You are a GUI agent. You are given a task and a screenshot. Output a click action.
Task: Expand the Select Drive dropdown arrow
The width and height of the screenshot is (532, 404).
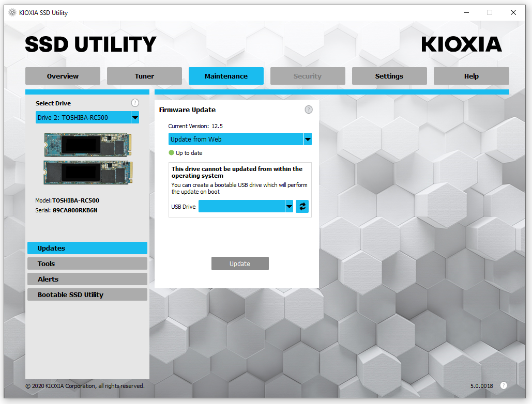pyautogui.click(x=135, y=118)
